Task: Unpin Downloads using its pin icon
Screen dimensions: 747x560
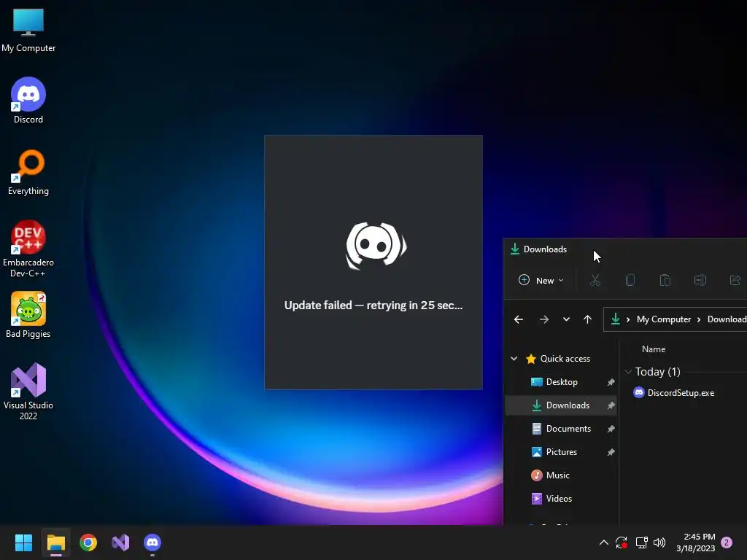Action: (x=611, y=405)
